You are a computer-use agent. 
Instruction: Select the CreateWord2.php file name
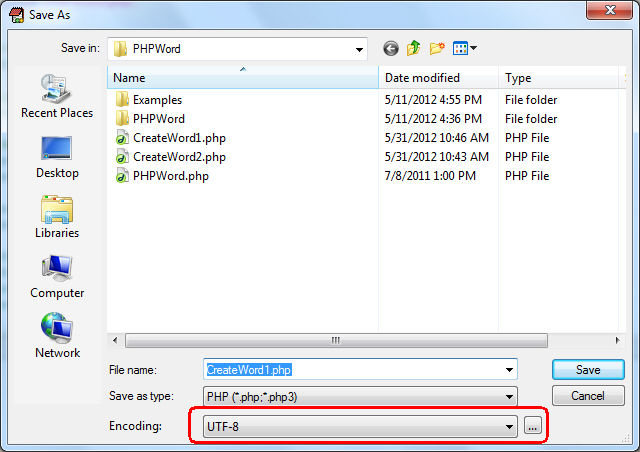179,157
